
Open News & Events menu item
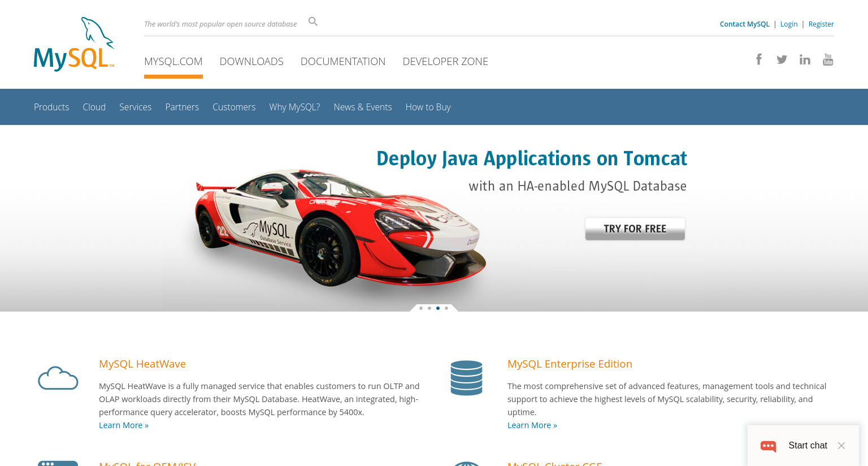(363, 107)
